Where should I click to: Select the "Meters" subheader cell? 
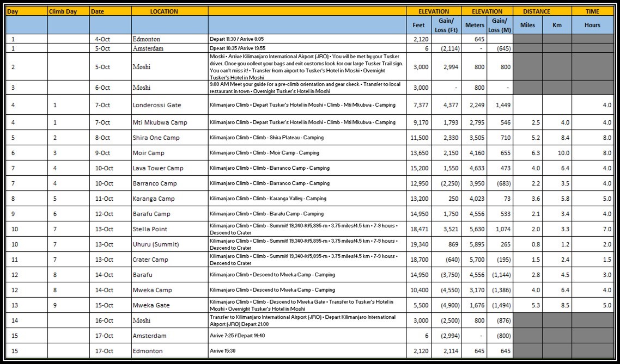475,25
